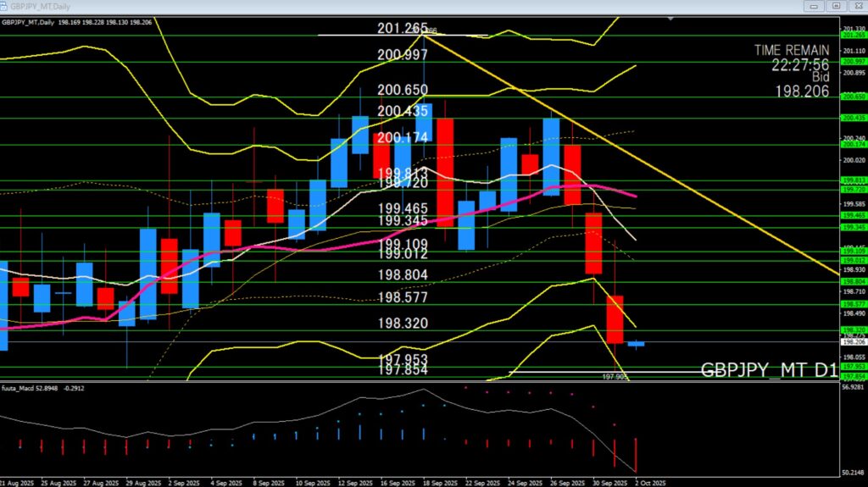Screen dimensions: 868x487
Task: Minimize the GBPJPY_MT,Daily chart window
Action: coord(814,5)
